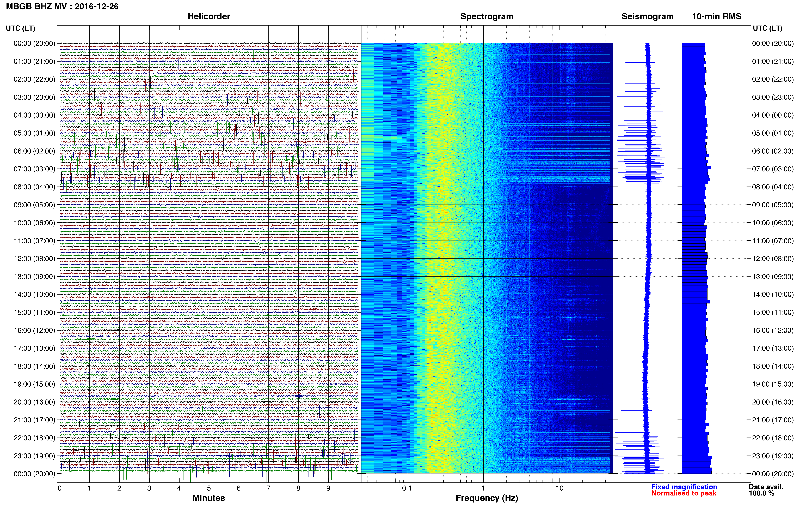Click left time label 11:00 (07:00)
This screenshot has height=508, width=812.
pos(34,241)
